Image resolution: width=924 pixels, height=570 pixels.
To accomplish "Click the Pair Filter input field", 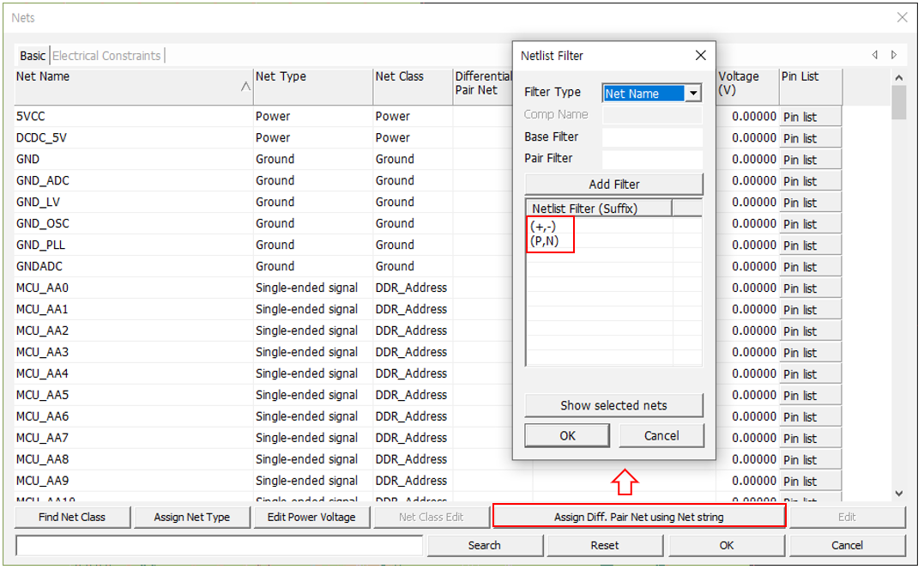I will pyautogui.click(x=652, y=159).
